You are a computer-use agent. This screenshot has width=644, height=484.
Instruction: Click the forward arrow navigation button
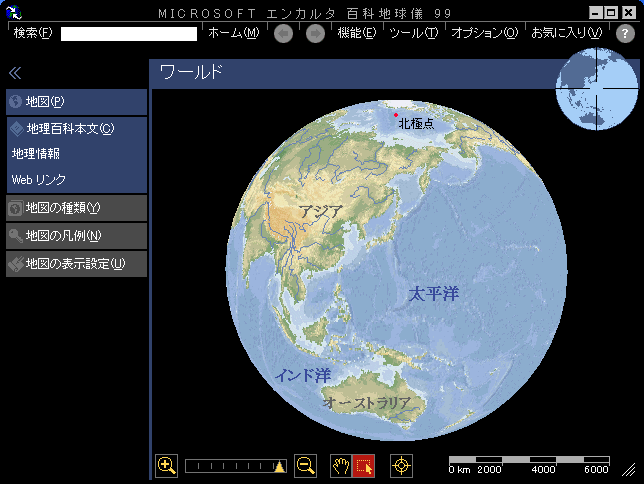pos(315,33)
